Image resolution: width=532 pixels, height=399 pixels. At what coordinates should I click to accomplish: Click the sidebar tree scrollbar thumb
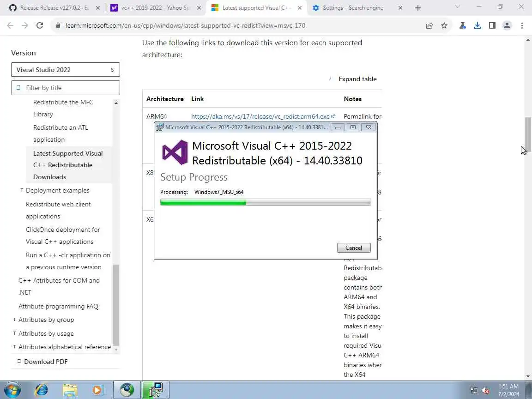point(116,305)
